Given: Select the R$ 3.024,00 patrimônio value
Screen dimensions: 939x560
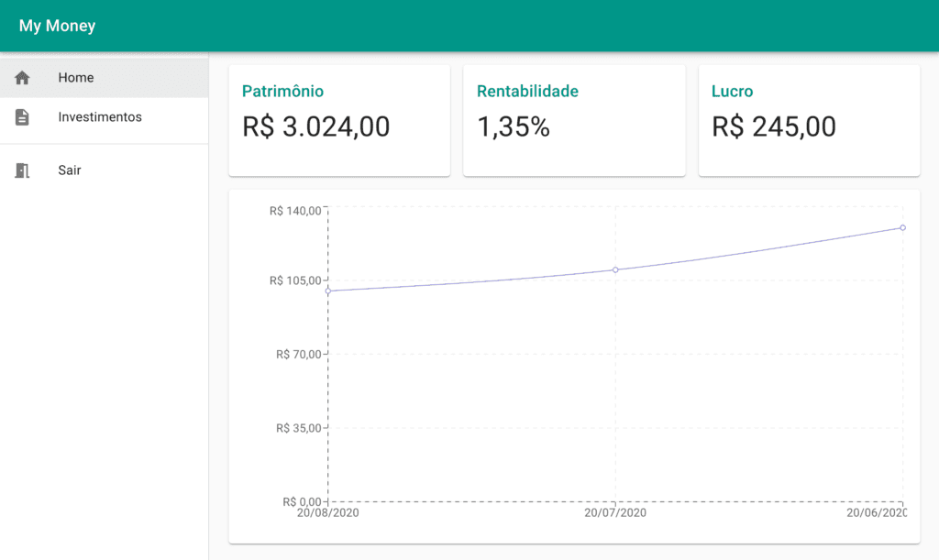Looking at the screenshot, I should coord(316,126).
